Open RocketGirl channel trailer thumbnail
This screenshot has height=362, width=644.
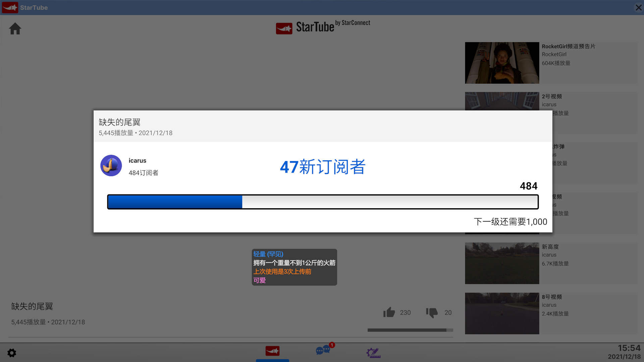pos(502,63)
